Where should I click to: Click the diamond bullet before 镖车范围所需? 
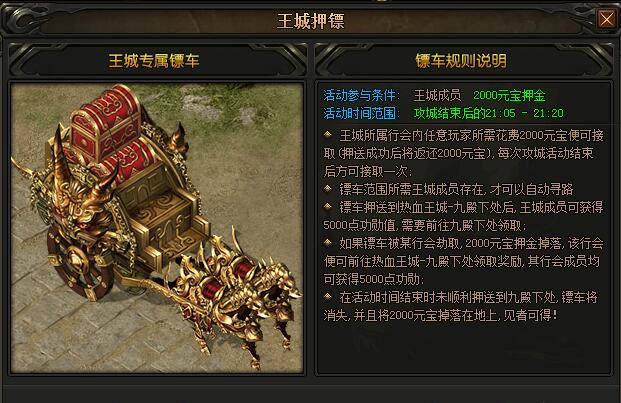tap(328, 188)
